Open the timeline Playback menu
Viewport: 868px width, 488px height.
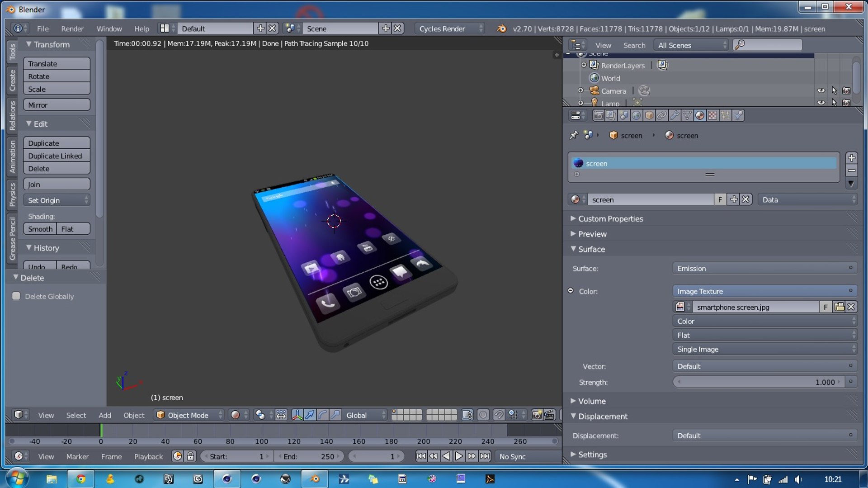[x=148, y=457]
